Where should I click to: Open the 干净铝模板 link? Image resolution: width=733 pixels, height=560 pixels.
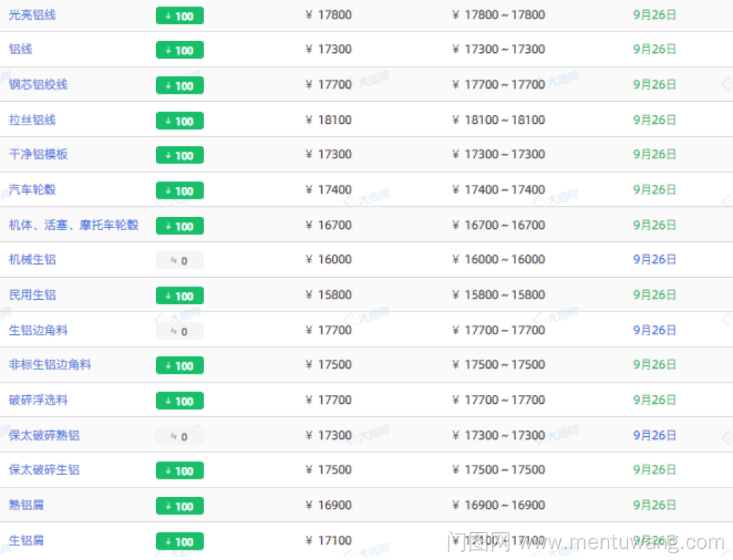point(38,155)
